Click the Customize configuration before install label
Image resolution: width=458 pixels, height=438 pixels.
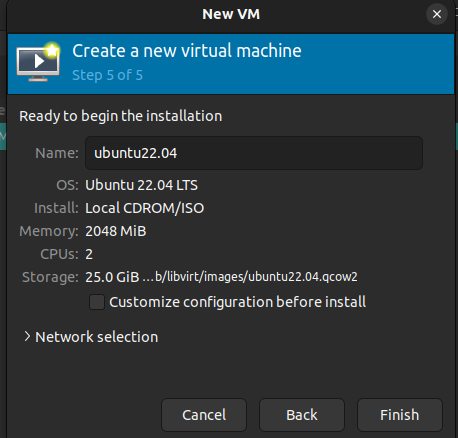coord(237,302)
